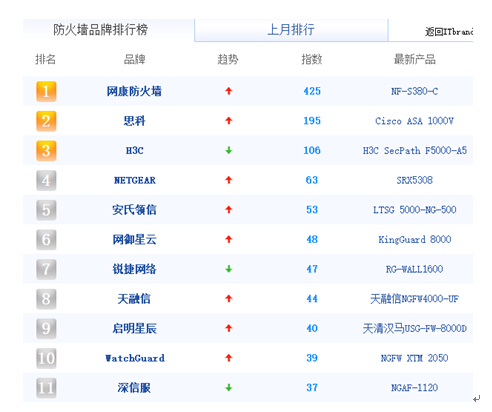Open the 思科 brand link
The image size is (492, 412).
click(134, 121)
